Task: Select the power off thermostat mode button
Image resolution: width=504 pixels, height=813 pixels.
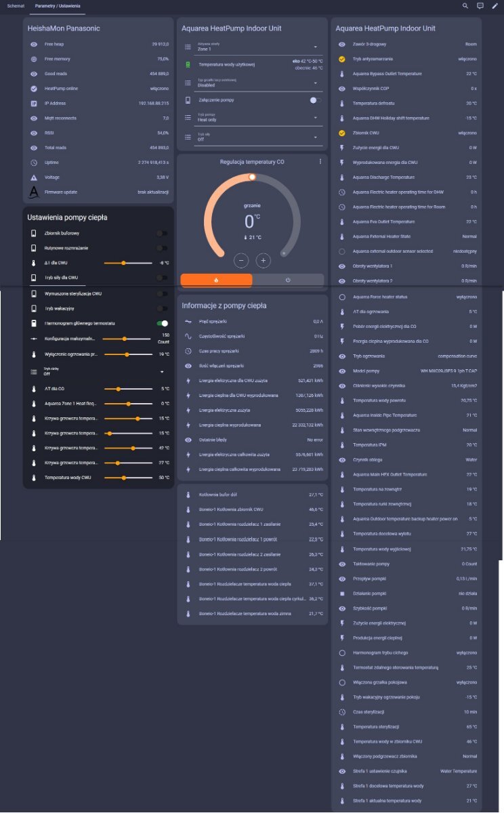Action: click(x=288, y=280)
